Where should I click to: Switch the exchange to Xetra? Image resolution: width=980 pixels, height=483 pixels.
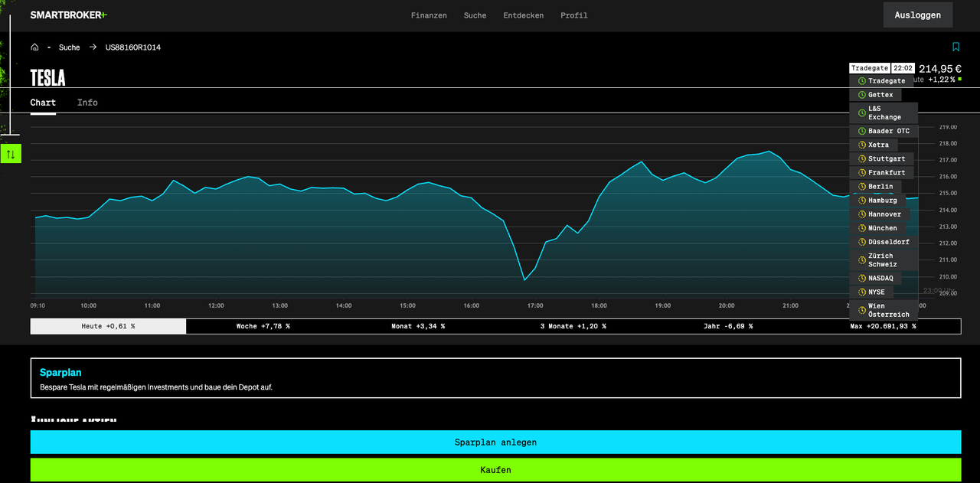873,145
